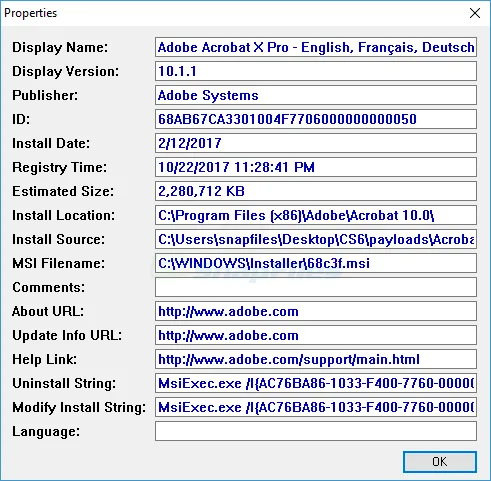Click the 'ID:' label
Image resolution: width=491 pixels, height=481 pixels.
click(x=21, y=119)
